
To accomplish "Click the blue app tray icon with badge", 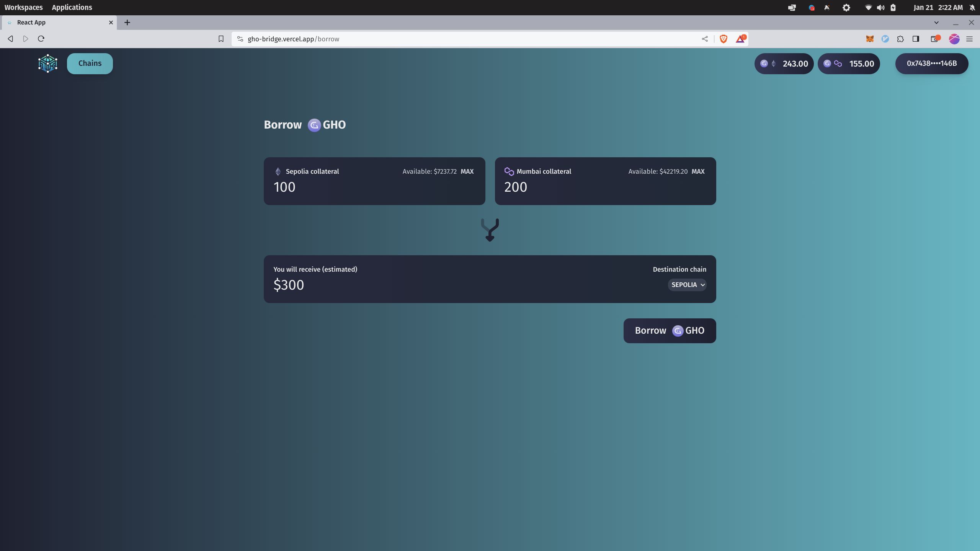I will pyautogui.click(x=811, y=8).
